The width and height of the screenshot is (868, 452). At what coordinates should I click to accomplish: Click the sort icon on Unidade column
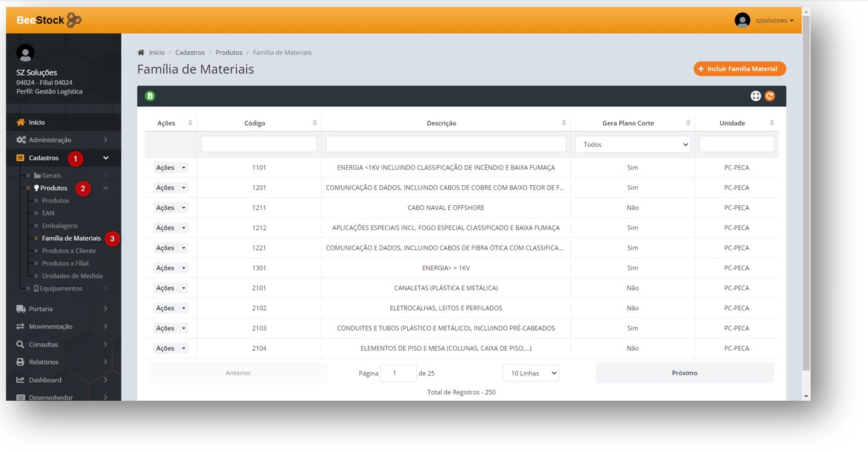[x=771, y=123]
